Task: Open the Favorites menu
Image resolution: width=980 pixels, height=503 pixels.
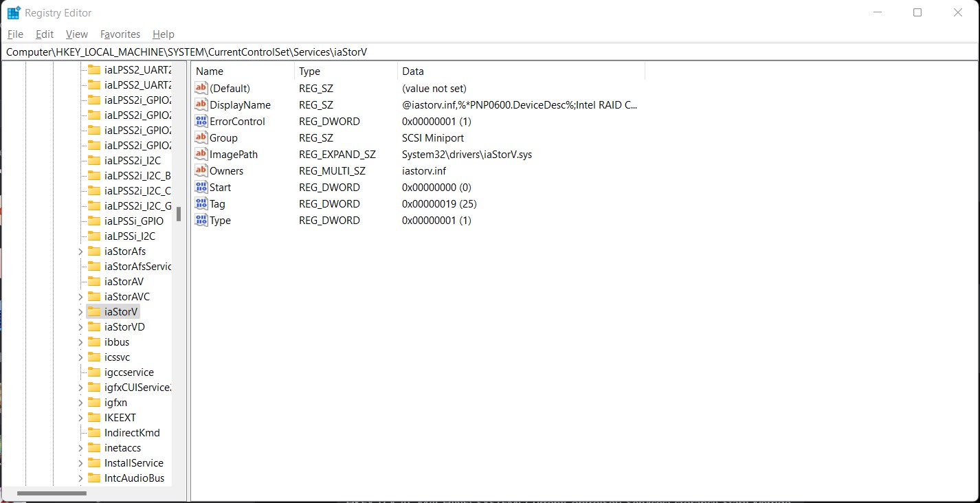Action: [120, 34]
